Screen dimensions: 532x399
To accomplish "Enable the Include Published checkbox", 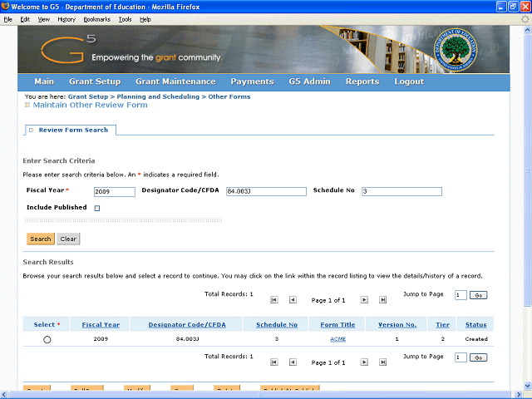I will click(x=97, y=208).
